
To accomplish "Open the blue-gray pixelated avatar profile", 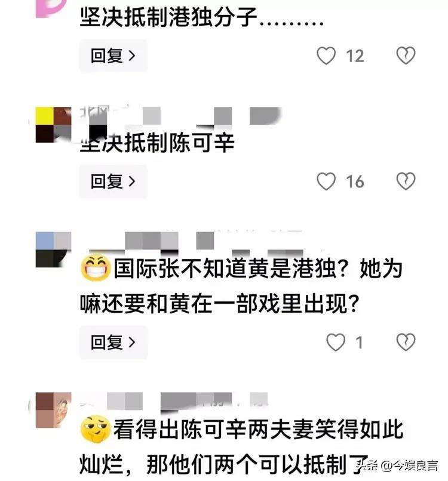I will point(53,249).
